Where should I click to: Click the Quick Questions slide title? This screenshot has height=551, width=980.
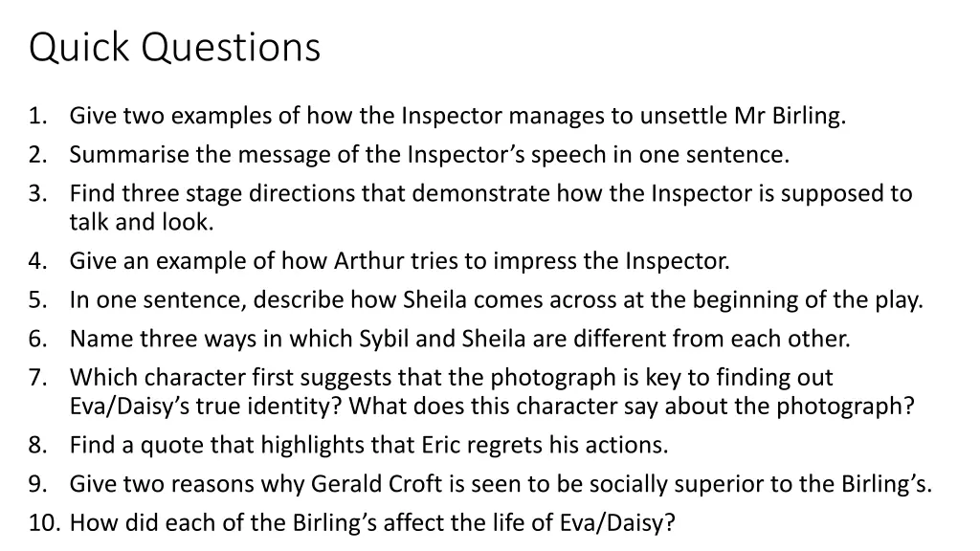pyautogui.click(x=174, y=48)
